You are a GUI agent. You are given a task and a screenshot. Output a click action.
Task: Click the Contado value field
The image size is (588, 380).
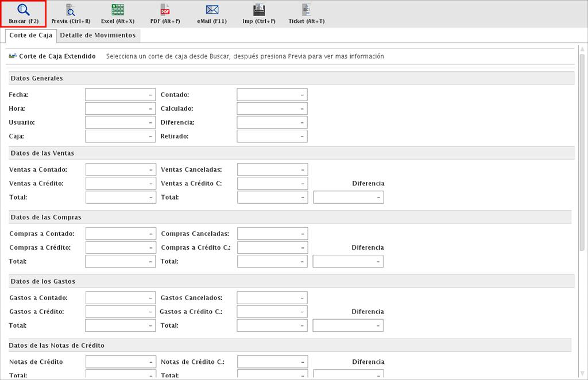(272, 95)
